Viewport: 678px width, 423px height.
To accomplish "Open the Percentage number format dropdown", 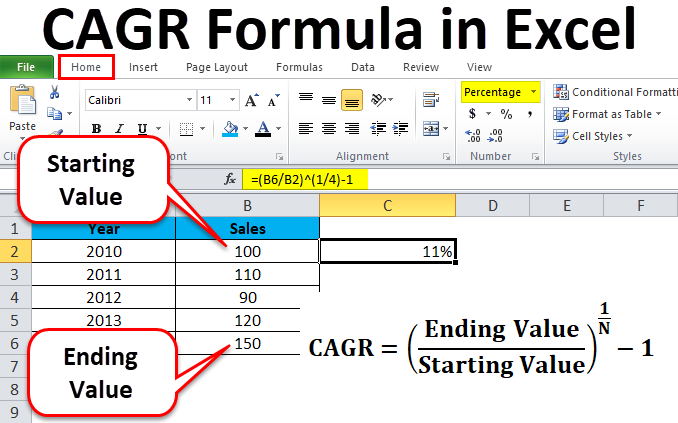I will click(533, 92).
